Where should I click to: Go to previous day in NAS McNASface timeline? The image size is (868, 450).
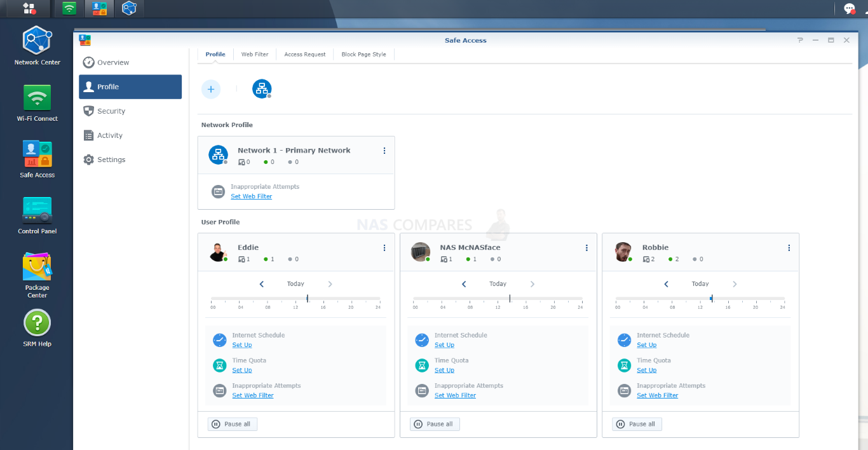pyautogui.click(x=464, y=284)
